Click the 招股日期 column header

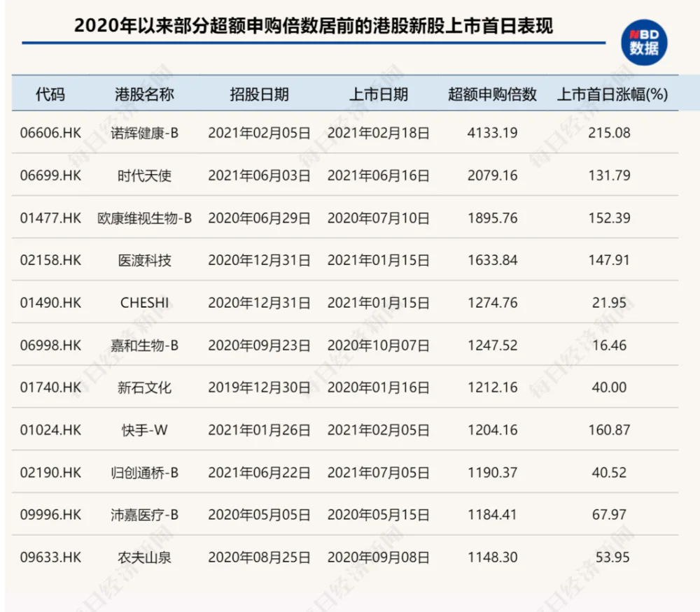coord(259,94)
